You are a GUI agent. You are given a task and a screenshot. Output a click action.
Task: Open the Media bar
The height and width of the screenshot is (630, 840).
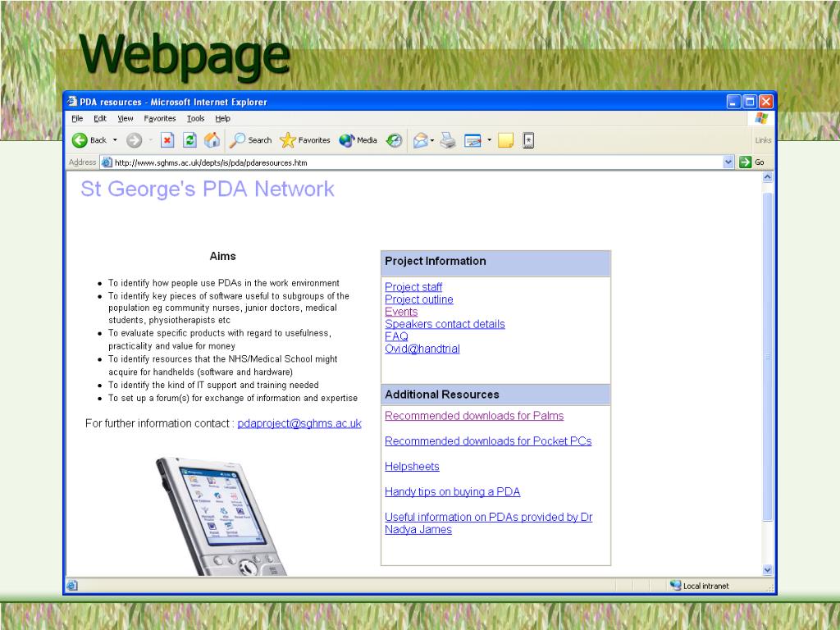358,140
